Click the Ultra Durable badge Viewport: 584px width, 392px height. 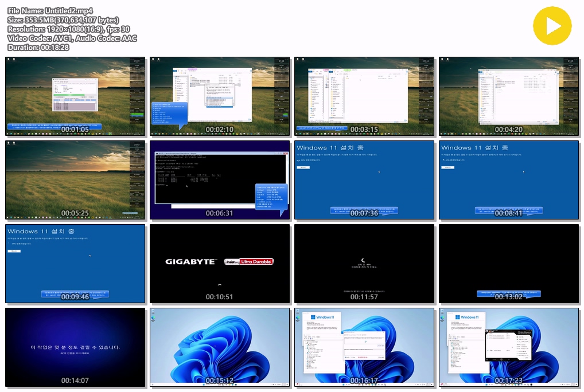click(256, 262)
